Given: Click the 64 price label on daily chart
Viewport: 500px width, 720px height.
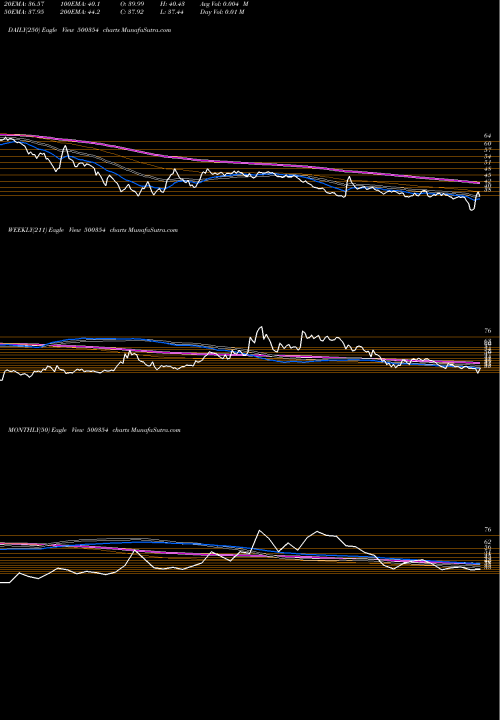Looking at the screenshot, I should (488, 136).
